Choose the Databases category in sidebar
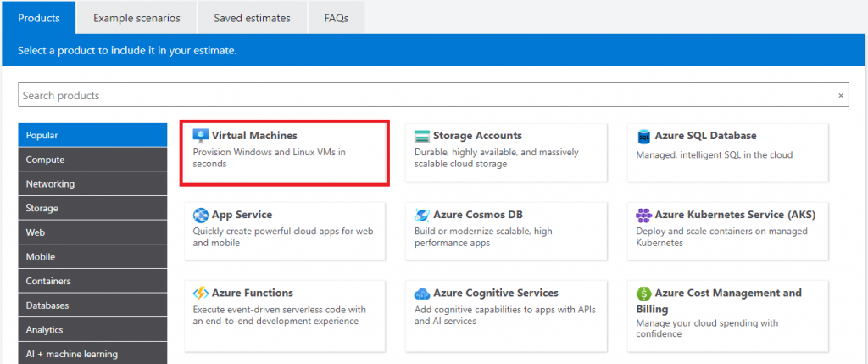The image size is (868, 364). click(x=92, y=305)
